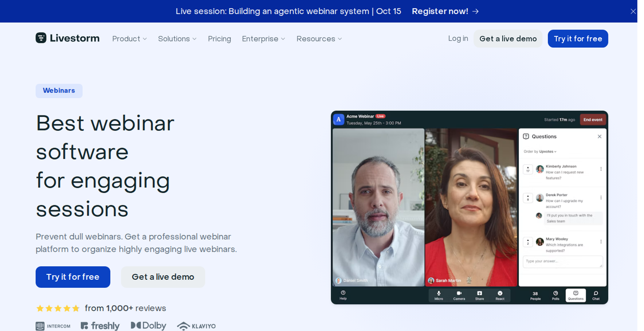Click the Webinars tag label
Image resolution: width=644 pixels, height=331 pixels.
click(59, 91)
